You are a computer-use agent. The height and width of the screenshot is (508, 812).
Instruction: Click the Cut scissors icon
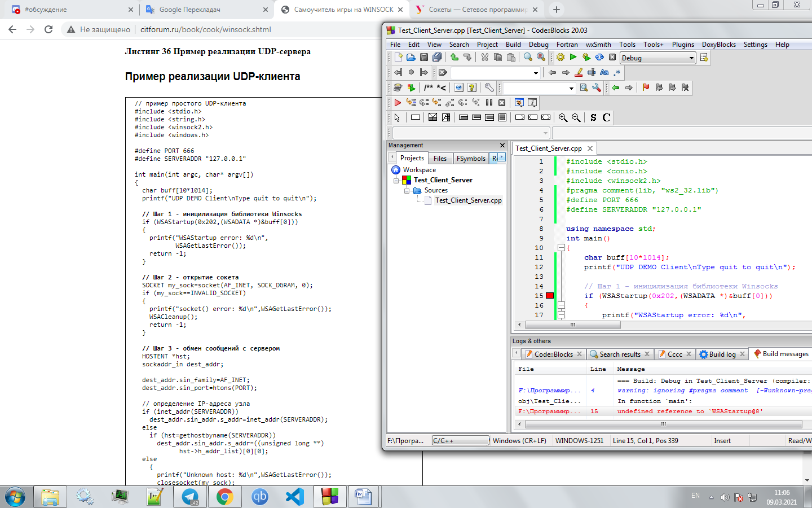click(485, 58)
